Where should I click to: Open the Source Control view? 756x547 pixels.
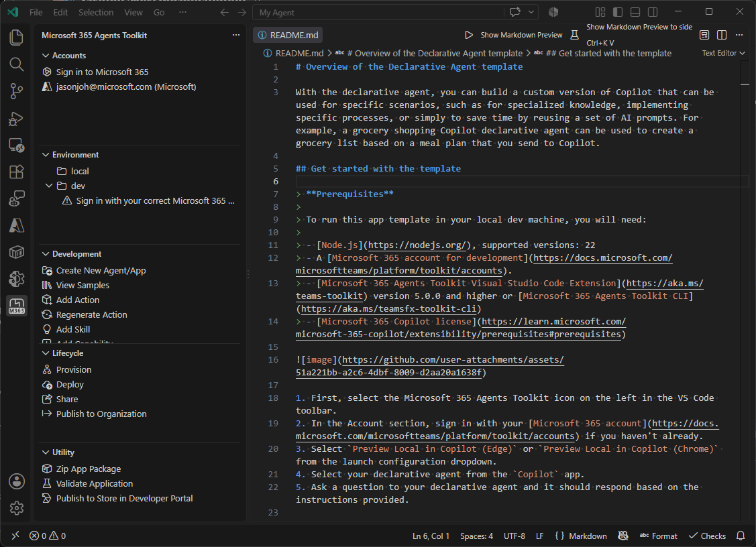tap(16, 91)
